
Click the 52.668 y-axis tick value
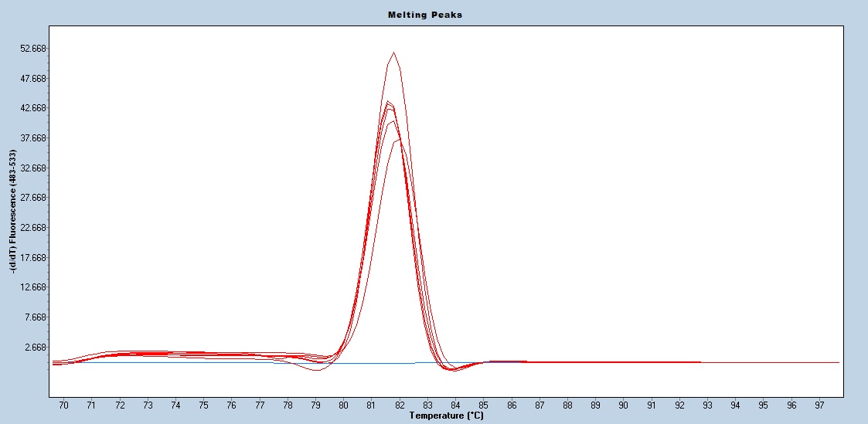click(35, 49)
